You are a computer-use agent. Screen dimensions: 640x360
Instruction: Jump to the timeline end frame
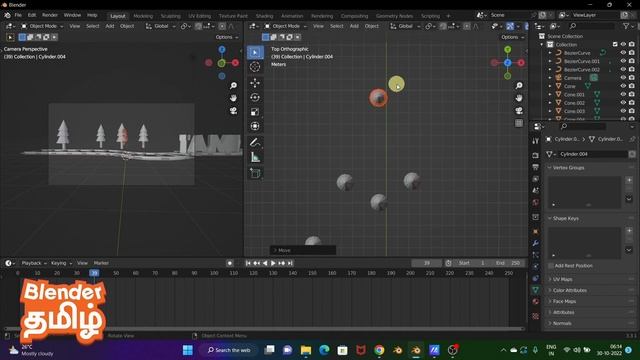point(290,263)
